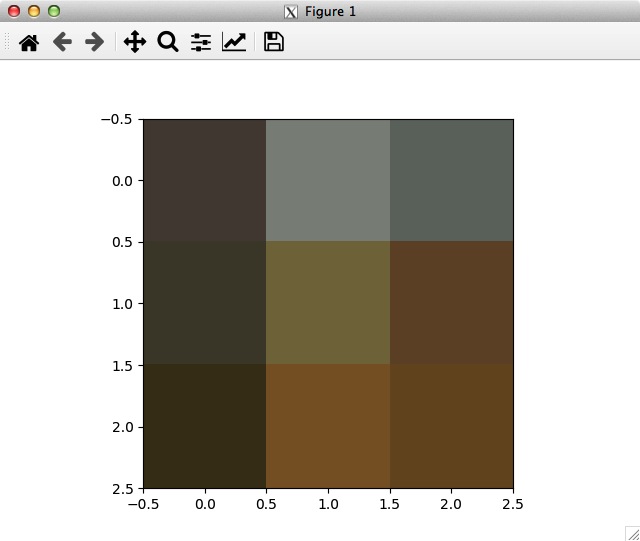640x541 pixels.
Task: Select the reddish-brown middle-right image cell
Action: [451, 303]
